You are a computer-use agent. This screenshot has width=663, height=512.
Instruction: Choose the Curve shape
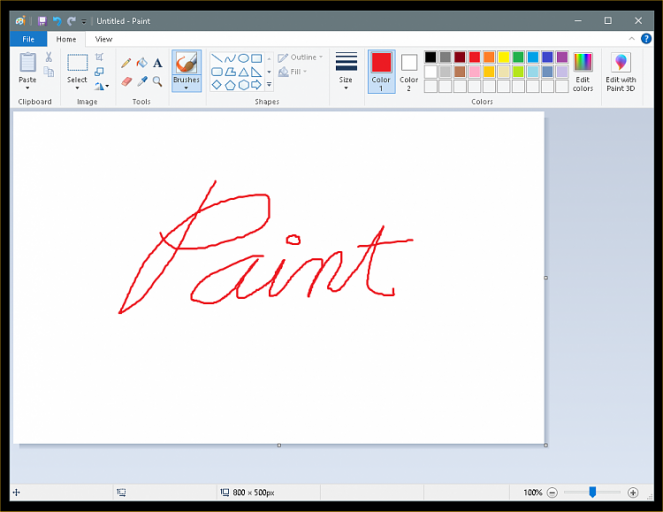[x=230, y=58]
